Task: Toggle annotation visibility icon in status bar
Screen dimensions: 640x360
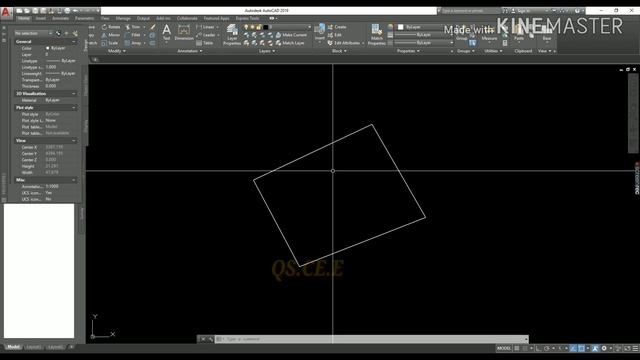Action: (x=596, y=348)
